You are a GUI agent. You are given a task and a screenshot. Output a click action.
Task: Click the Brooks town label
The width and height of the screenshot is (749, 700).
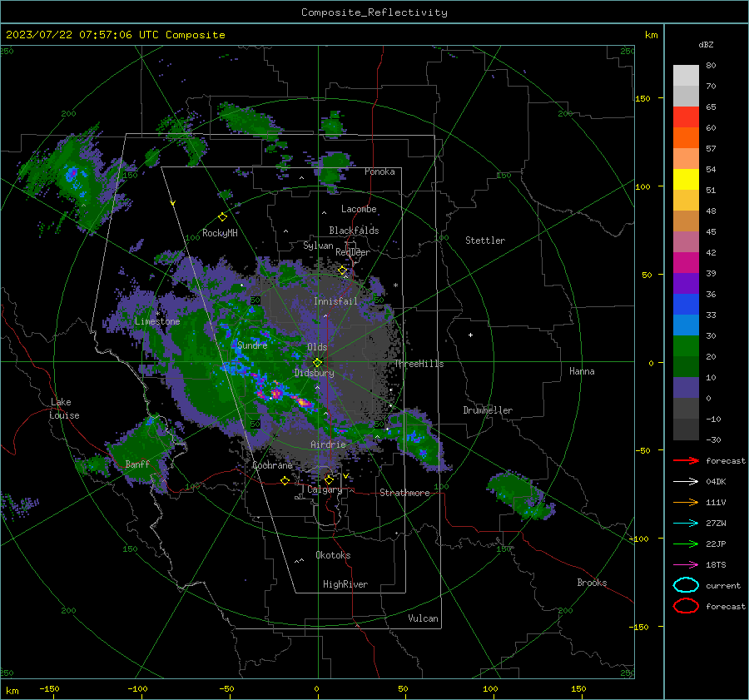592,583
